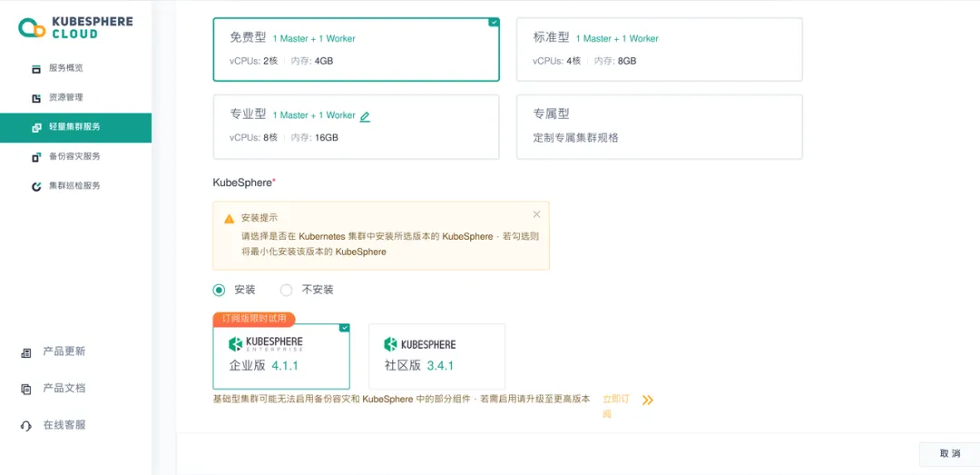Screen dimensions: 980x475
Task: Close the 安装提示 notice
Action: [536, 214]
